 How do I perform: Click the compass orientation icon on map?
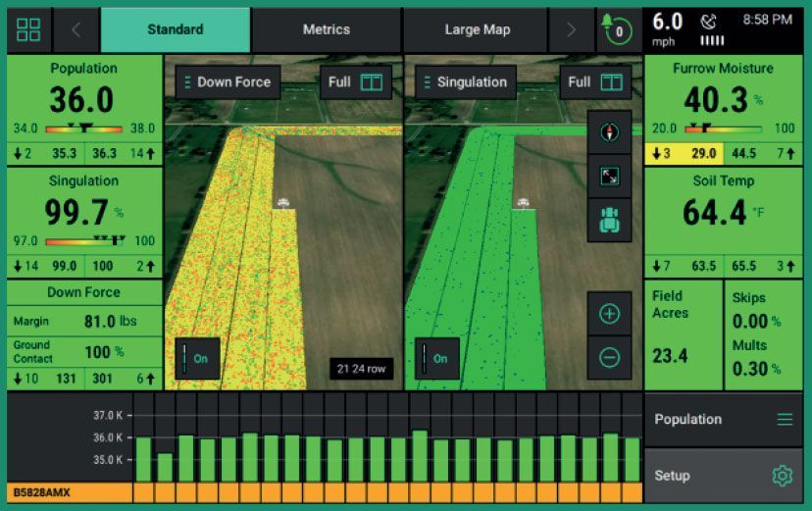point(609,131)
